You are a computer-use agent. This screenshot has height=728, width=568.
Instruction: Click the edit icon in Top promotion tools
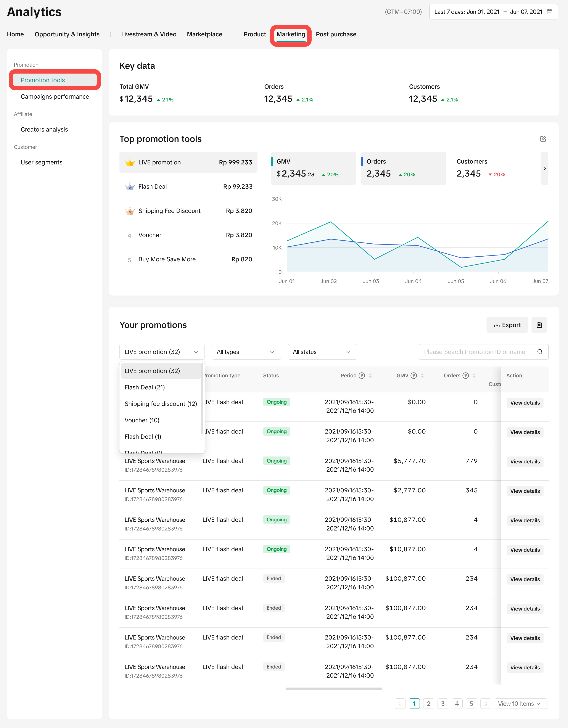pyautogui.click(x=543, y=139)
